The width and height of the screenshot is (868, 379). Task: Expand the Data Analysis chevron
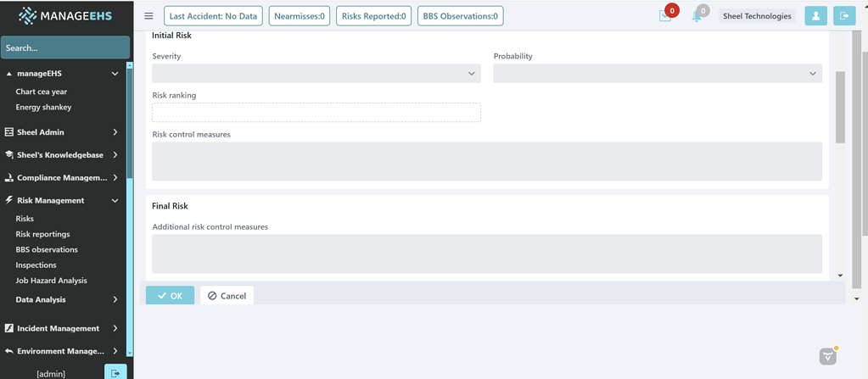pyautogui.click(x=115, y=299)
